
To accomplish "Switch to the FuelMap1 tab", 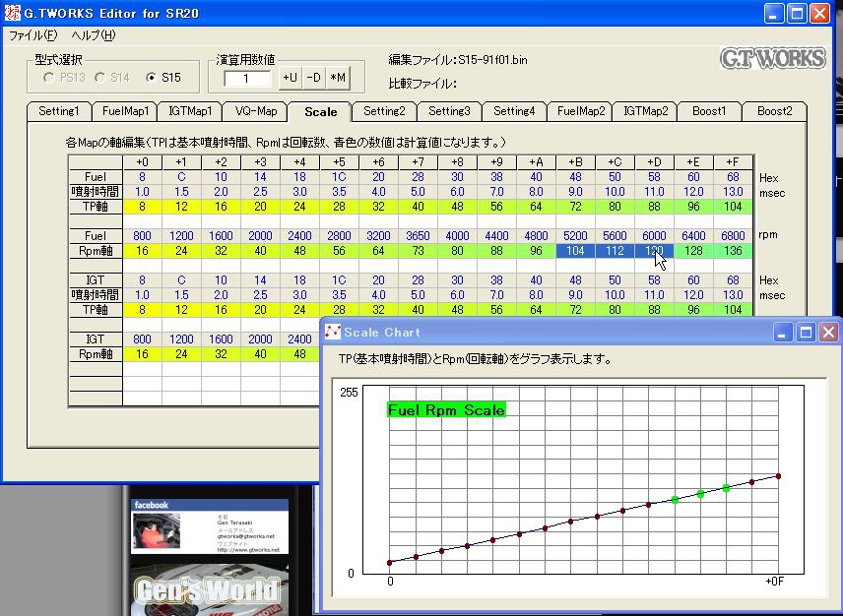I will [x=125, y=111].
